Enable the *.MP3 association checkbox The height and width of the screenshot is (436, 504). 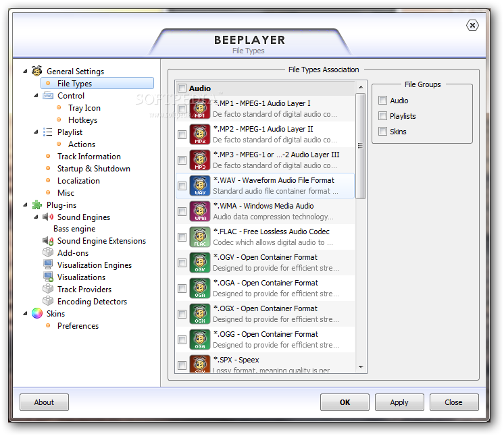pyautogui.click(x=182, y=160)
